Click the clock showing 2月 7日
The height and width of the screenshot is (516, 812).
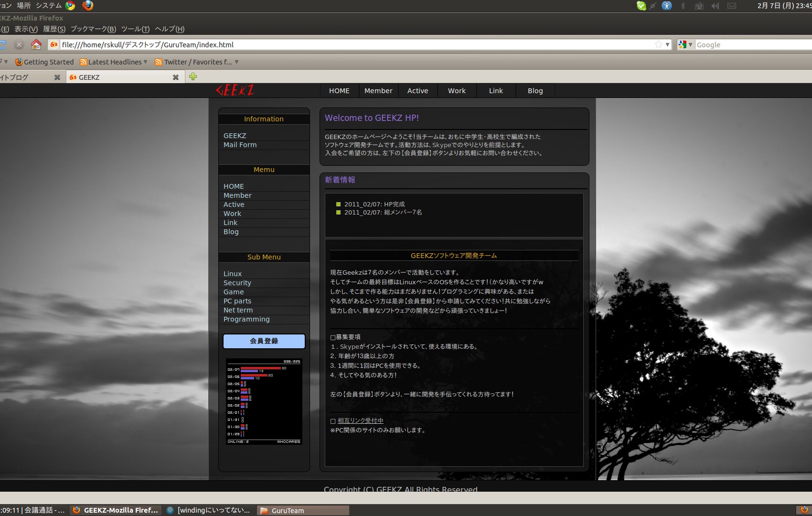[784, 6]
